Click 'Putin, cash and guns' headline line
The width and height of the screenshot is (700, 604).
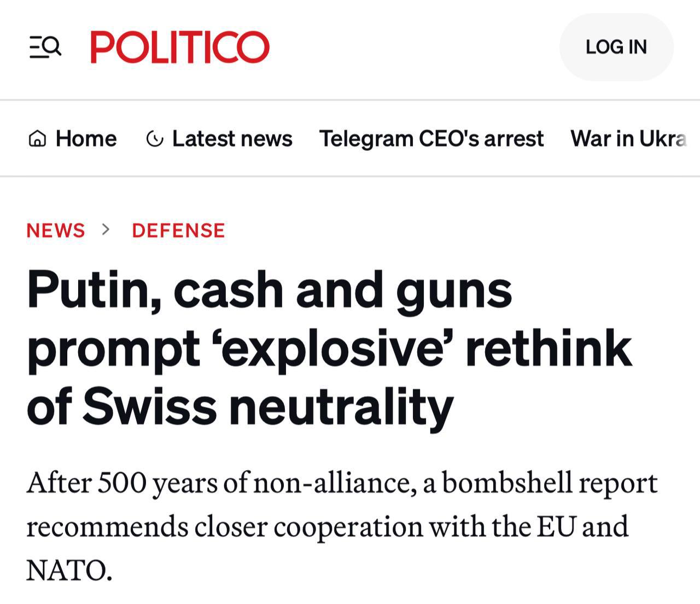click(x=270, y=291)
